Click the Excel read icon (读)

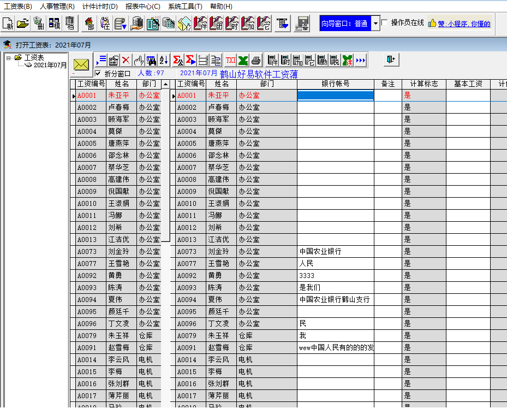[x=347, y=60]
